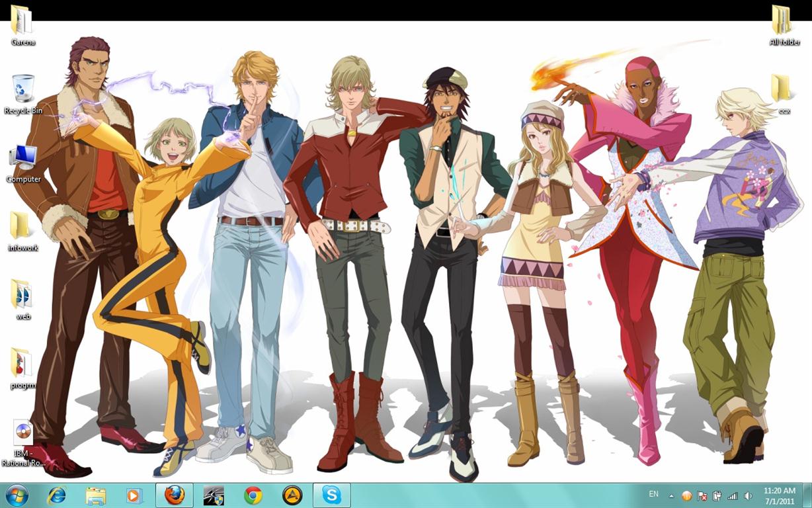
Task: Select the Computer desktop icon
Action: (x=23, y=163)
